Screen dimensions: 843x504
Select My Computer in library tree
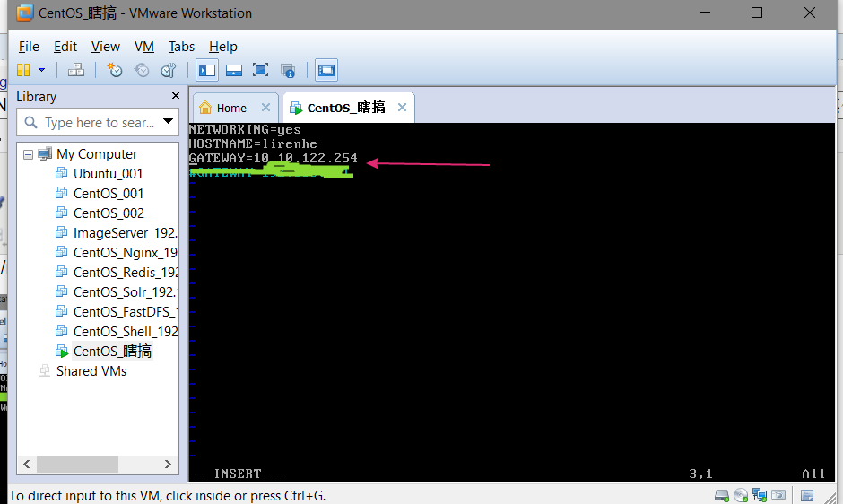click(97, 154)
